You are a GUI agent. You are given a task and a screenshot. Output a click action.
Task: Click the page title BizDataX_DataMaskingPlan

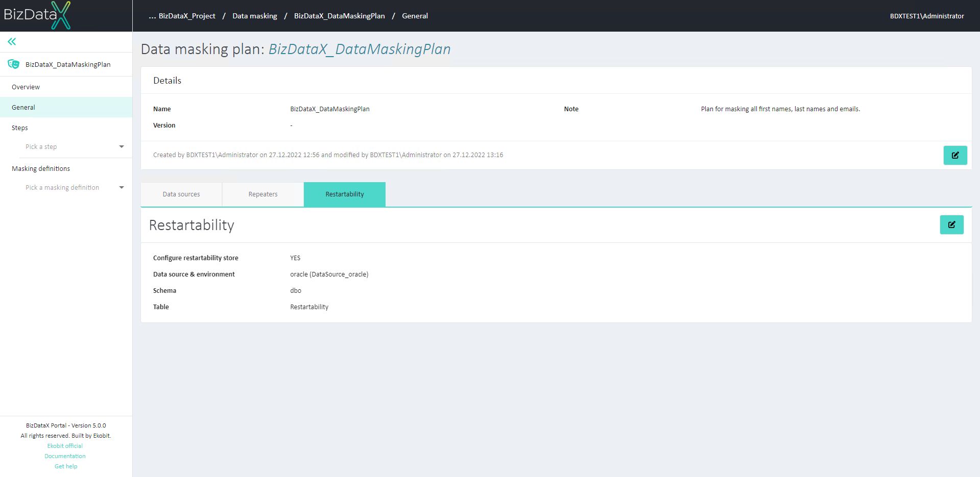pyautogui.click(x=360, y=49)
